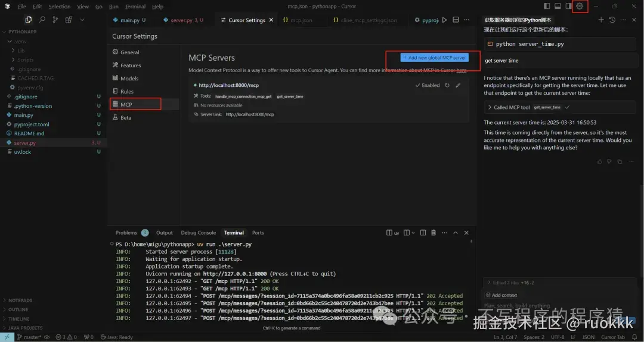The image size is (644, 342).
Task: Open chat panel more options ellipsis
Action: pos(623,20)
